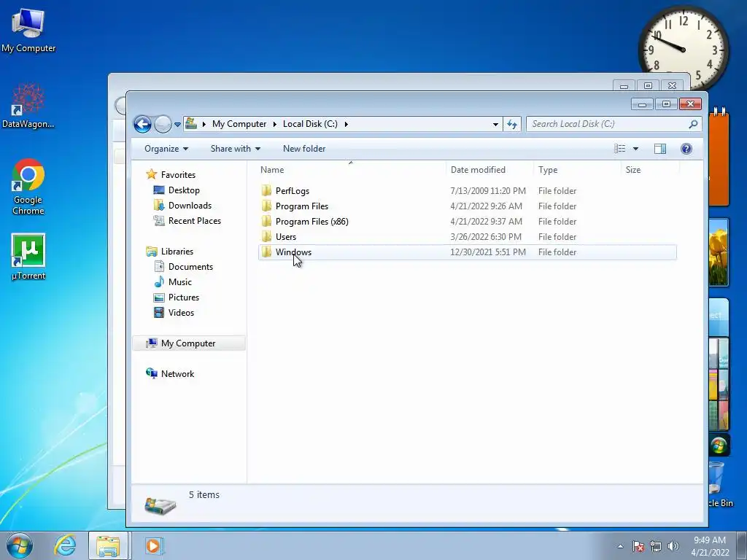Maximize the front Local Disk (C:) window
747x560 pixels.
click(666, 104)
